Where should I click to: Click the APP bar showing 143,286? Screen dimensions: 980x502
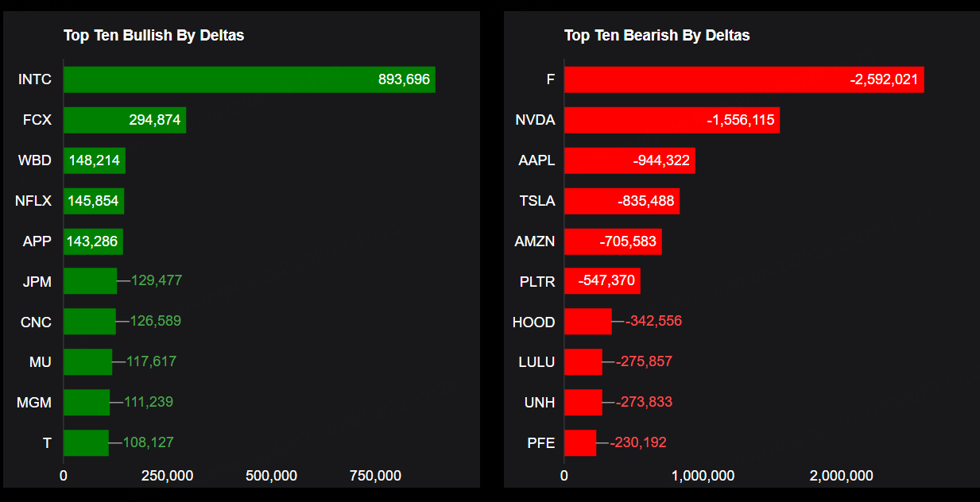click(x=93, y=241)
